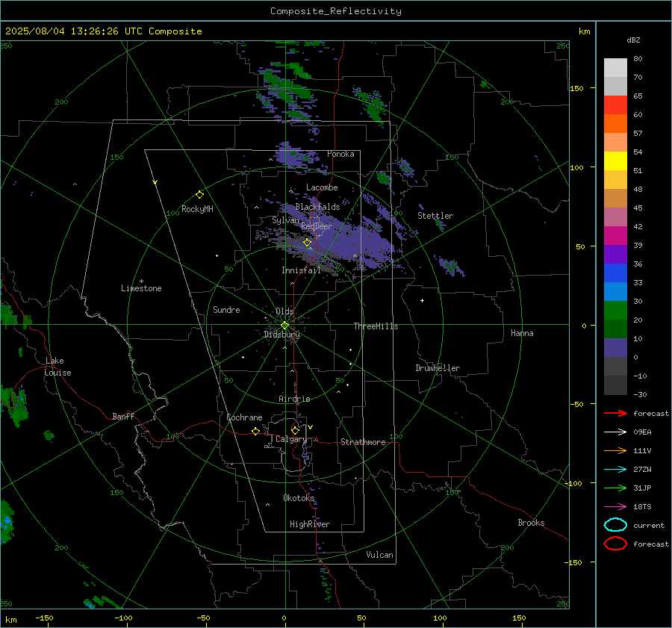Select the yellow 54–51 dBZ color swatch
The image size is (672, 628).
pyautogui.click(x=615, y=161)
